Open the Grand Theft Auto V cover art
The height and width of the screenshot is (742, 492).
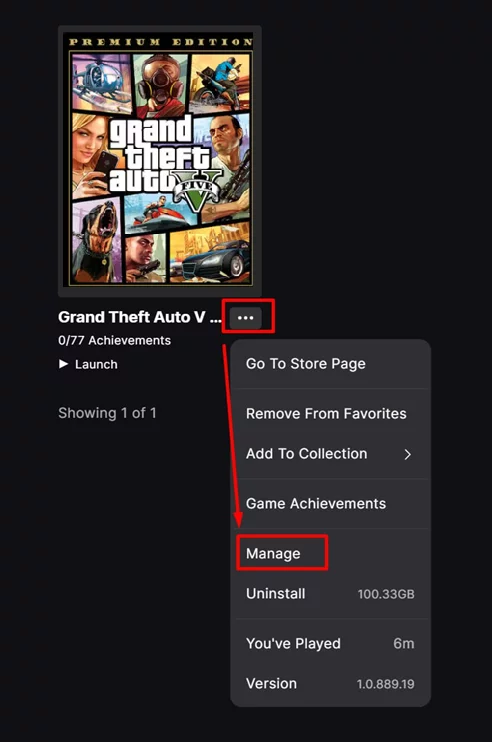tap(159, 161)
